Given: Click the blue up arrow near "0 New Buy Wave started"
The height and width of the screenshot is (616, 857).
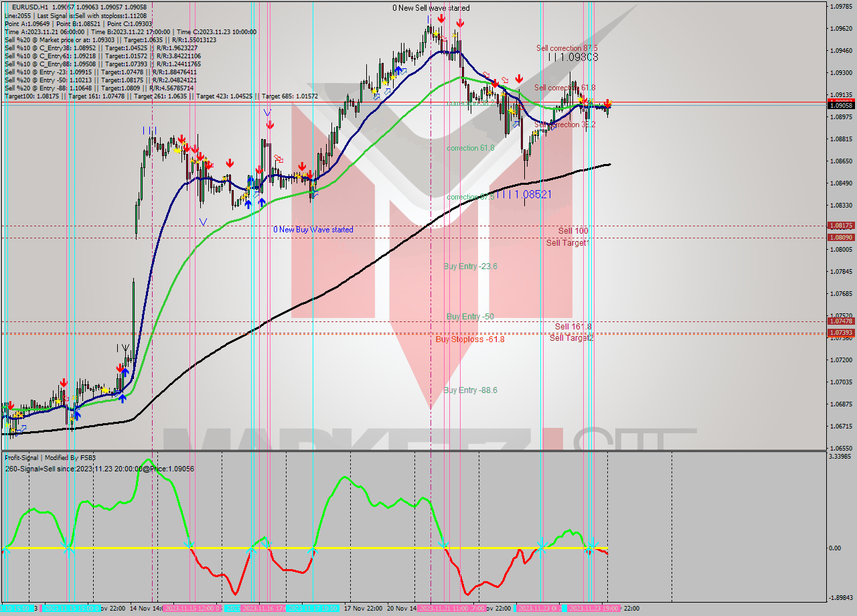Looking at the screenshot, I should [262, 204].
